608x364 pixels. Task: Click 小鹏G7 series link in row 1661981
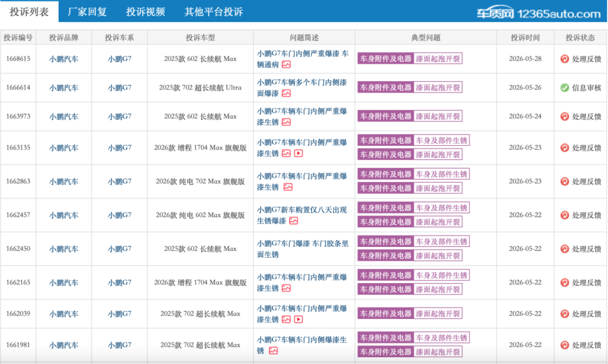click(x=119, y=345)
